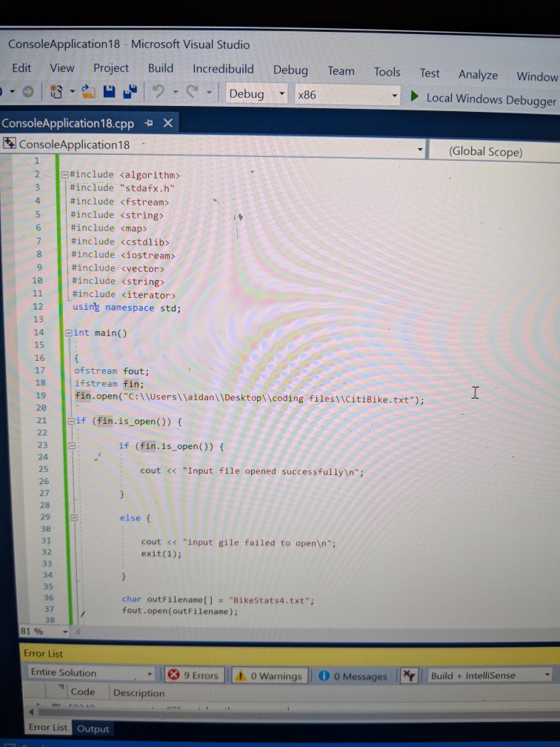The image size is (560, 747).
Task: Switch to the Error List tab
Action: (47, 727)
